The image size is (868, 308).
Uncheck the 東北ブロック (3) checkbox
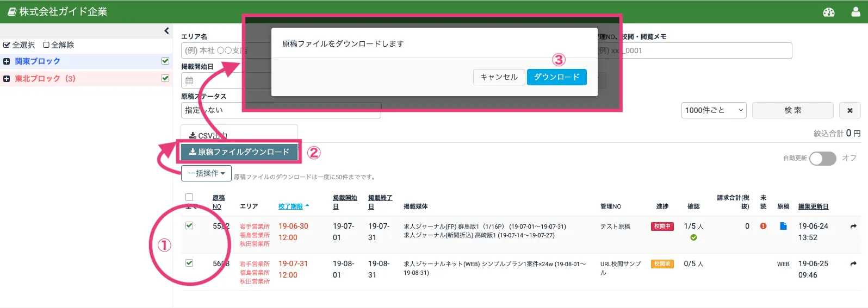(165, 78)
